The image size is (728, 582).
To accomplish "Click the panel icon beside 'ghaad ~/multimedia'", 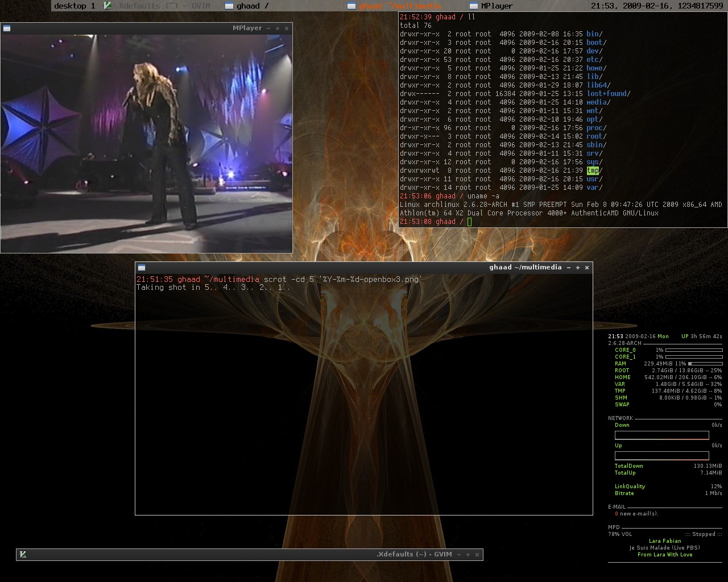I will point(351,6).
